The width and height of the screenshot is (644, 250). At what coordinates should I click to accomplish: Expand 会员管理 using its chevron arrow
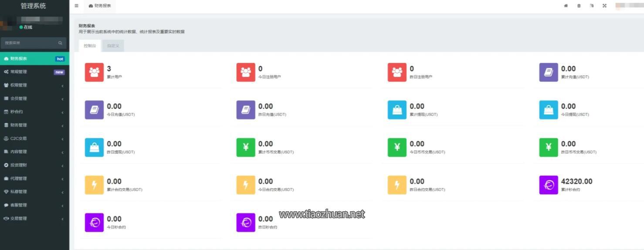coord(62,99)
